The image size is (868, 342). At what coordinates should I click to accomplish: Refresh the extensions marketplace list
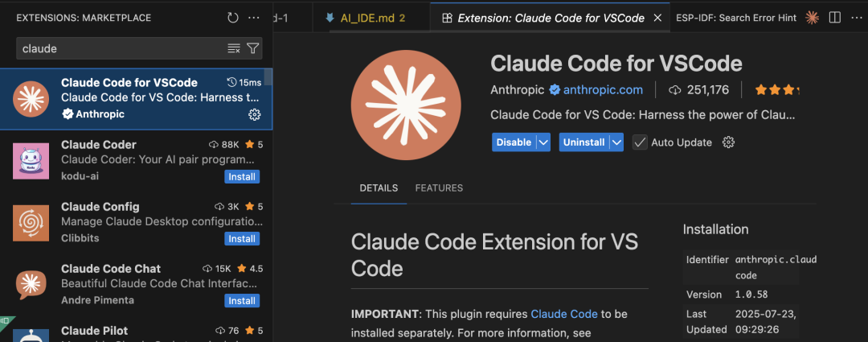point(233,18)
